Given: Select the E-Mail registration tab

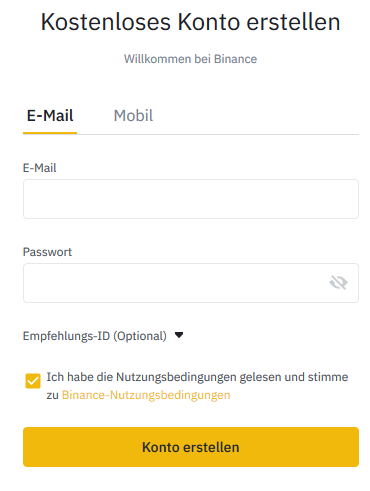Looking at the screenshot, I should point(50,116).
